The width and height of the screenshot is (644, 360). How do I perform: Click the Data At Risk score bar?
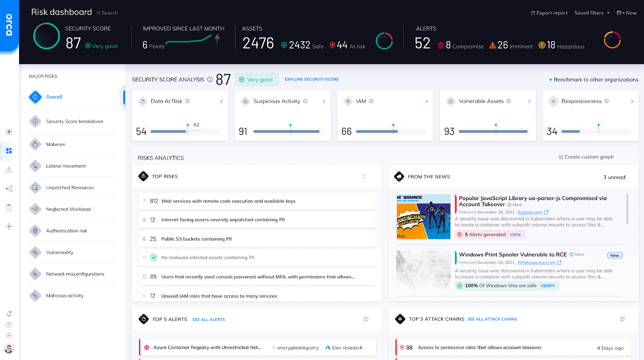(x=186, y=131)
